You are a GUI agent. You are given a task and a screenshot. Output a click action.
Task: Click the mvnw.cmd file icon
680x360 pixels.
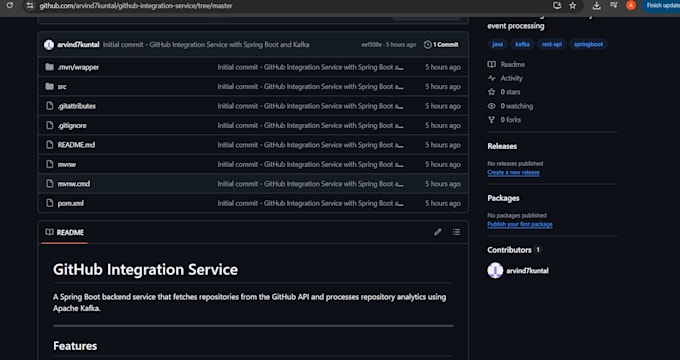[49, 184]
